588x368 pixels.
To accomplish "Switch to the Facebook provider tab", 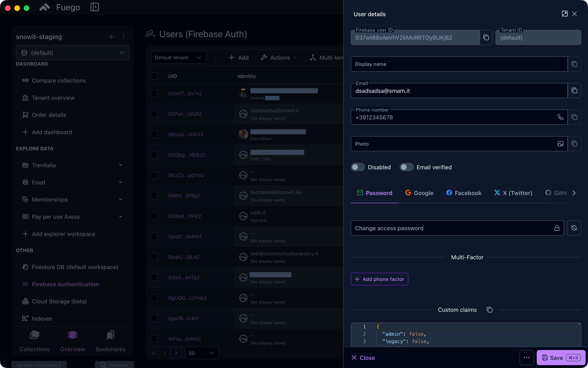I will coord(464,193).
